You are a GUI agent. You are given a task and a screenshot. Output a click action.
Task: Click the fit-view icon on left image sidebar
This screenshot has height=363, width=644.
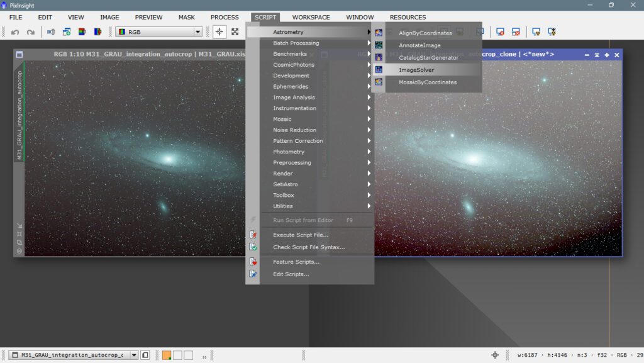[19, 234]
